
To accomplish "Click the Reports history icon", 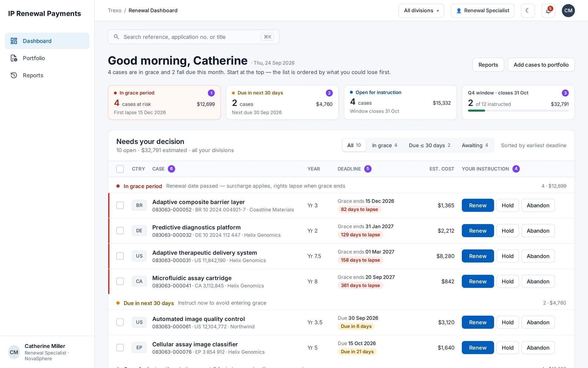I will 14,75.
